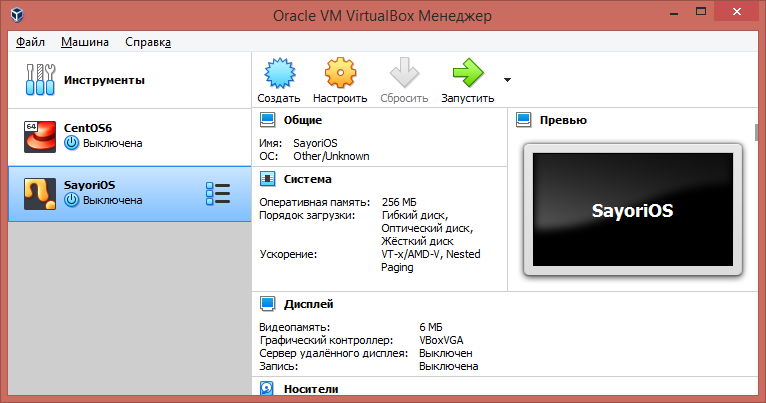Click the SayoriOS machine icon

click(40, 194)
